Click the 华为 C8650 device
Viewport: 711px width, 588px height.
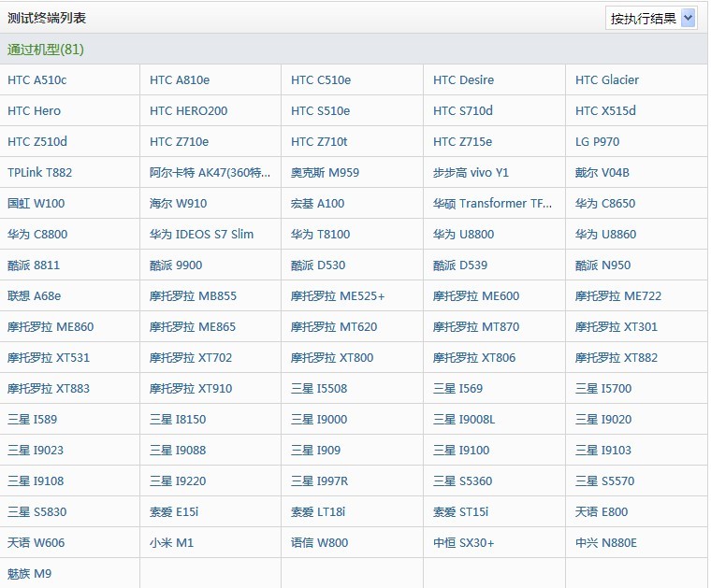[605, 204]
